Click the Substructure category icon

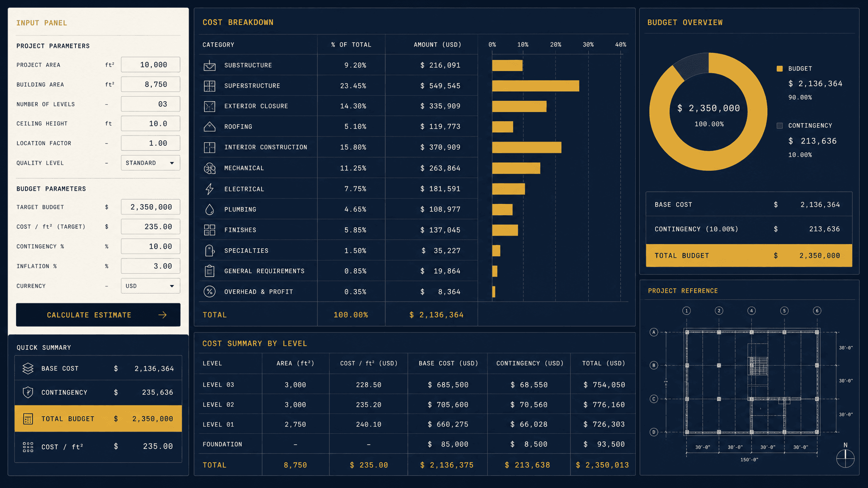[209, 65]
